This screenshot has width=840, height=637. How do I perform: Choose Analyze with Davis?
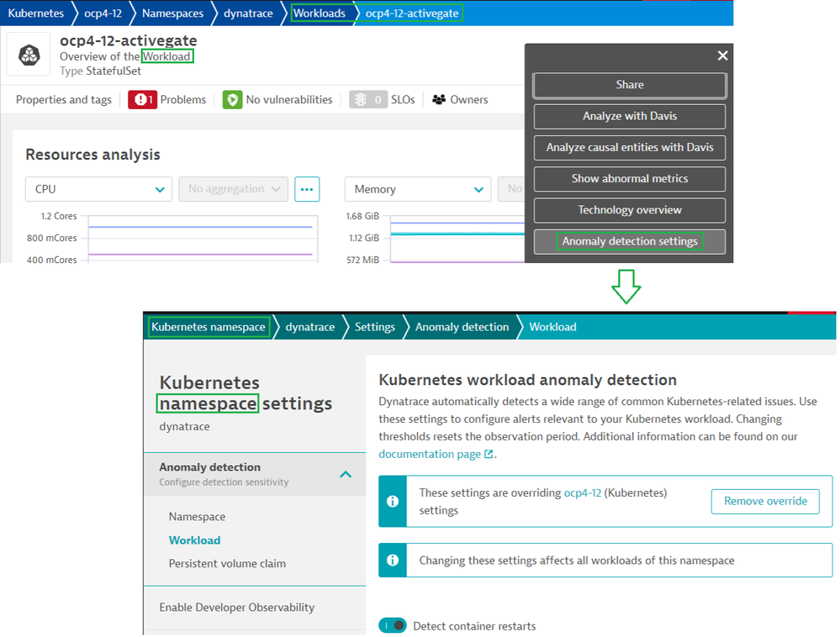(630, 116)
